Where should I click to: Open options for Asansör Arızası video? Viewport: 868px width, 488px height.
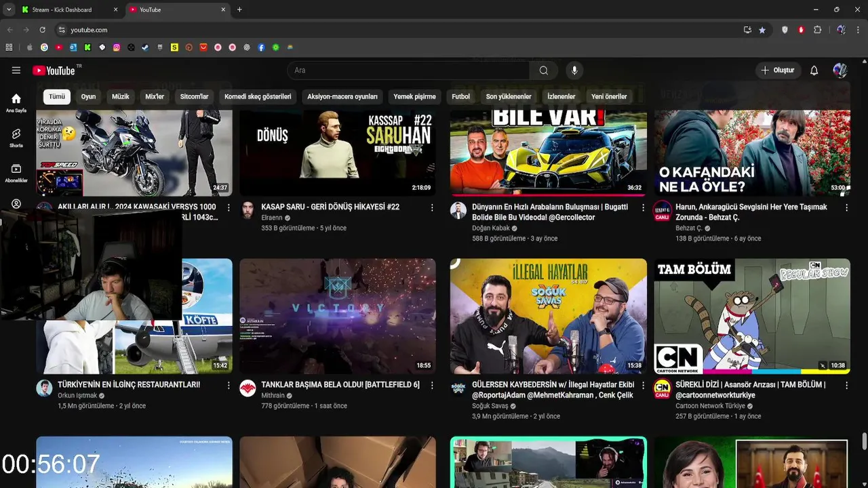point(846,385)
